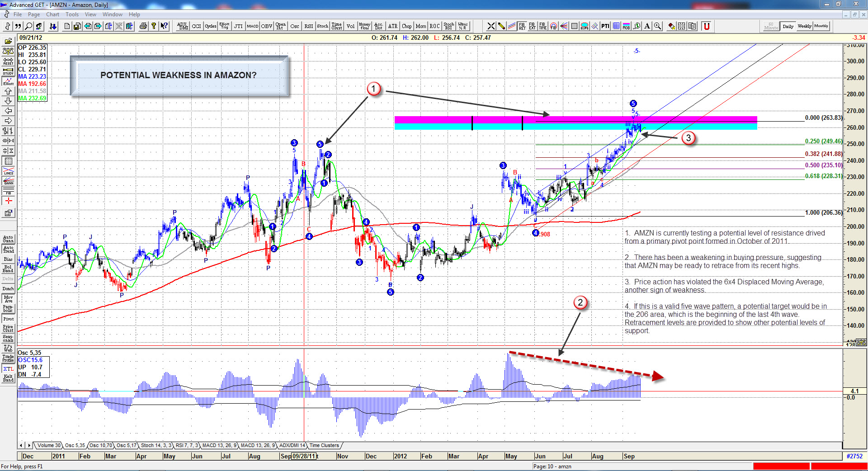The width and height of the screenshot is (868, 471).
Task: Click the sidebar up arrow button
Action: click(8, 91)
